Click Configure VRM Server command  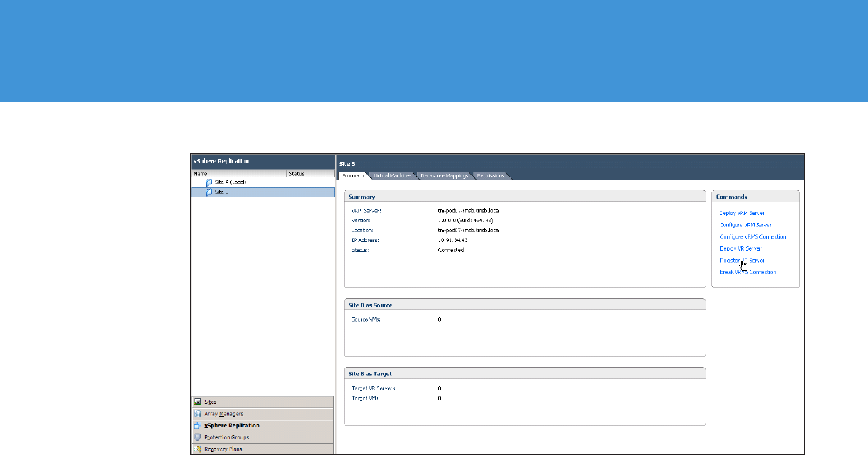(745, 225)
